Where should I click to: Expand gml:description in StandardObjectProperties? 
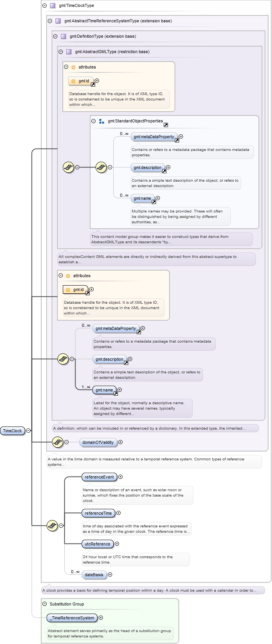(x=168, y=167)
